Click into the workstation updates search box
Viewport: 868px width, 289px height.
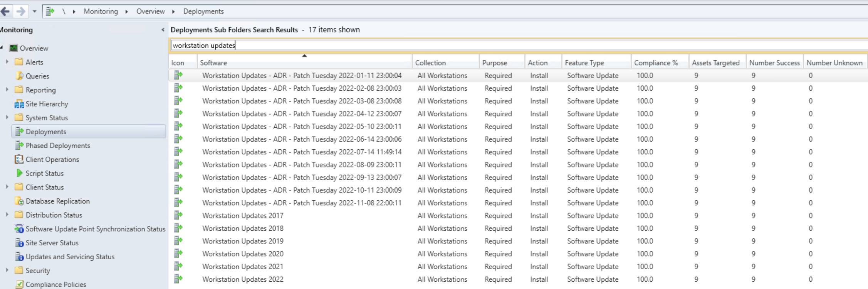[x=519, y=46]
